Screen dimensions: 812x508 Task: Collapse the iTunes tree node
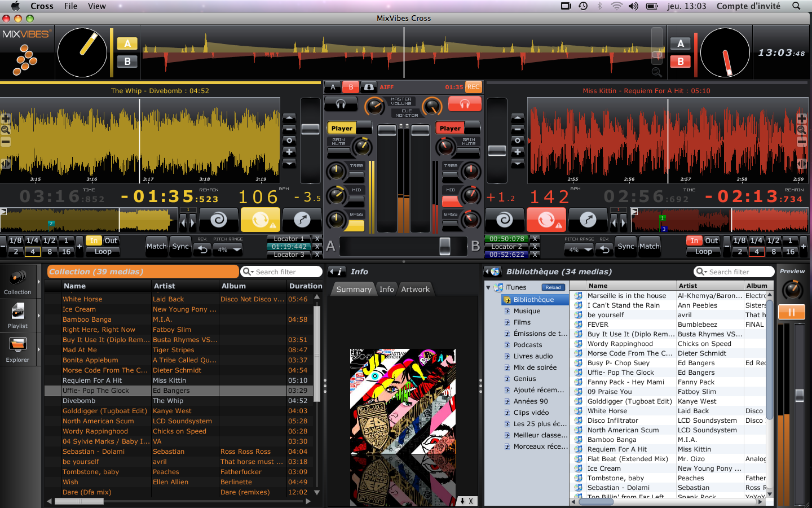pos(488,287)
